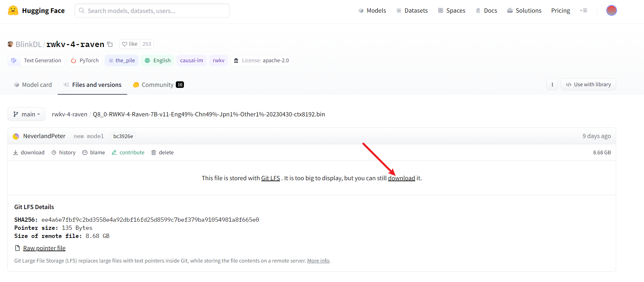Click the license building icon

pos(236,61)
